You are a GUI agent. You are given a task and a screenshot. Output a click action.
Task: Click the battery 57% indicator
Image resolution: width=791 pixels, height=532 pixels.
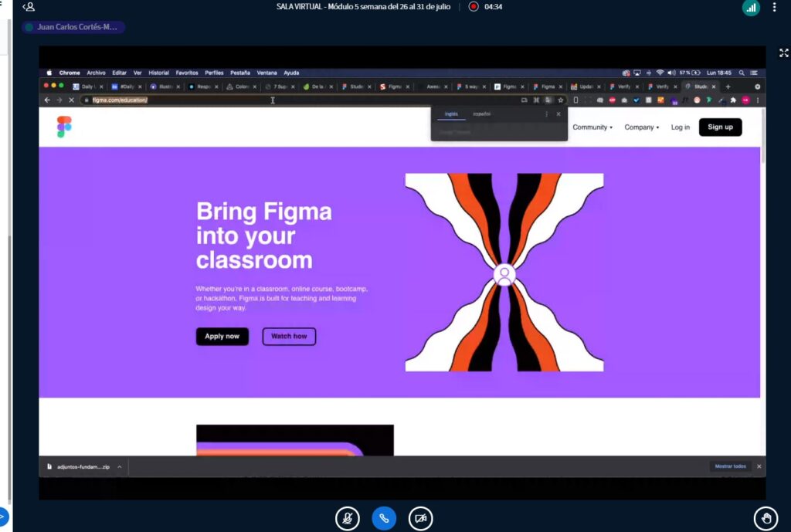pos(690,73)
